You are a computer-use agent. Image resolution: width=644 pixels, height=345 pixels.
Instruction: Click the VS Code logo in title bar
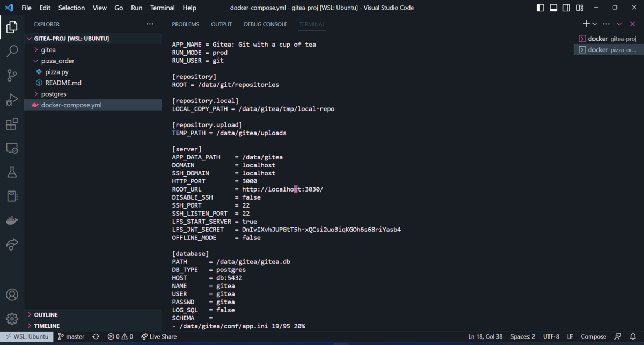(x=9, y=8)
